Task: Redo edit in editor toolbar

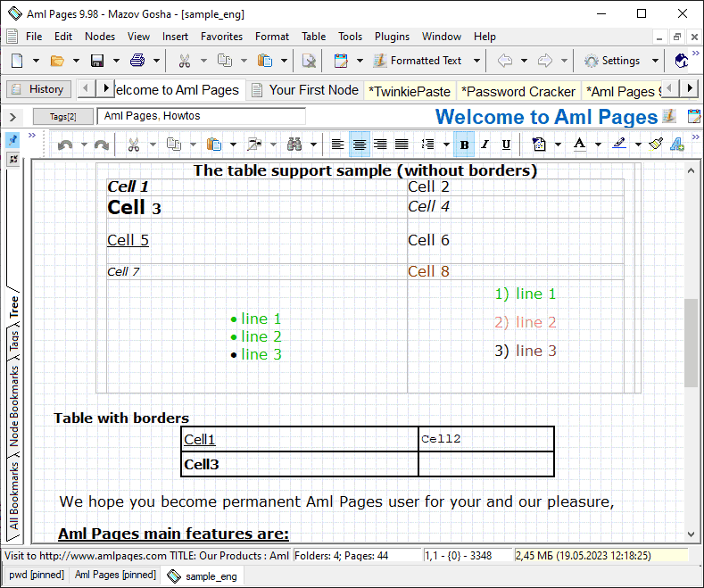Action: click(102, 145)
